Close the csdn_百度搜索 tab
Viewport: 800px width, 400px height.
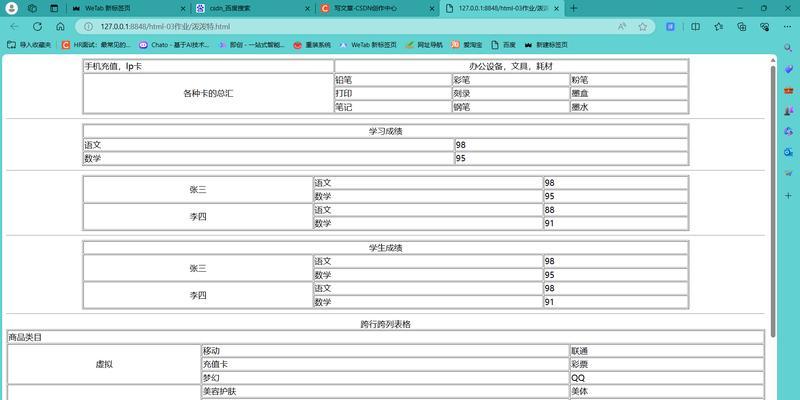point(307,9)
